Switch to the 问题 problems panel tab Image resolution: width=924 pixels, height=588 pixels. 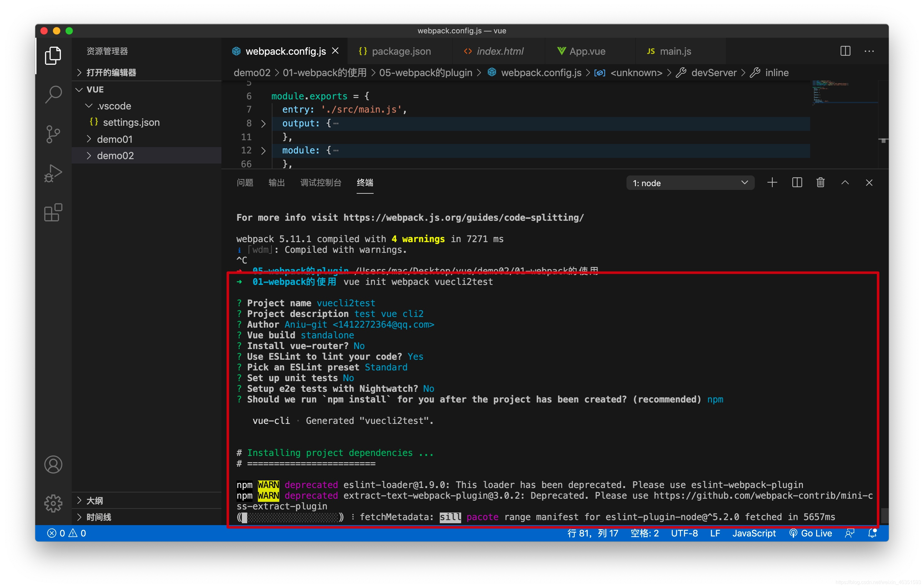(245, 183)
